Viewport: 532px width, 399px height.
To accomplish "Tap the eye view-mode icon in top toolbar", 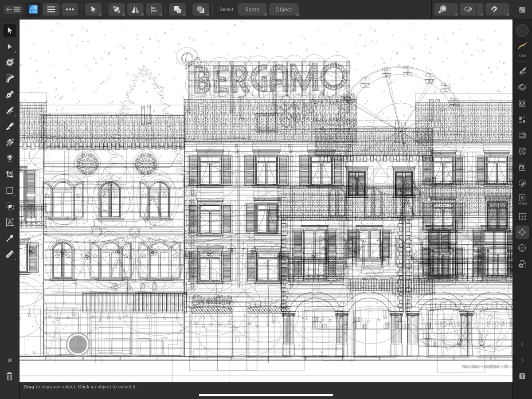I will point(469,9).
